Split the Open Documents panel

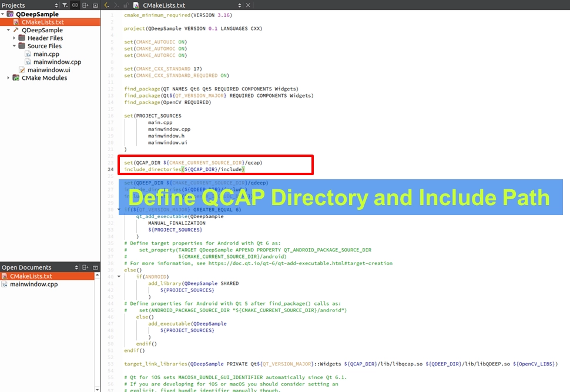tap(85, 267)
